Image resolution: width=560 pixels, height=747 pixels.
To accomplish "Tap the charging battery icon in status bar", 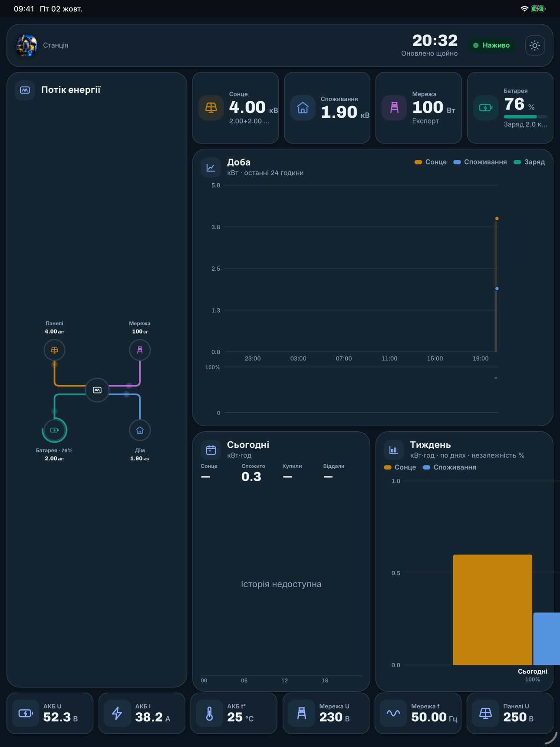I will click(538, 9).
